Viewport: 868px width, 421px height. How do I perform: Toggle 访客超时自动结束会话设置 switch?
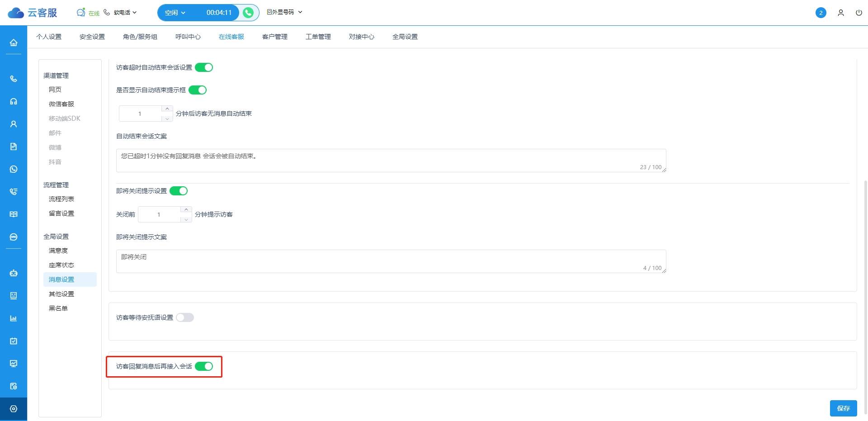(x=204, y=67)
